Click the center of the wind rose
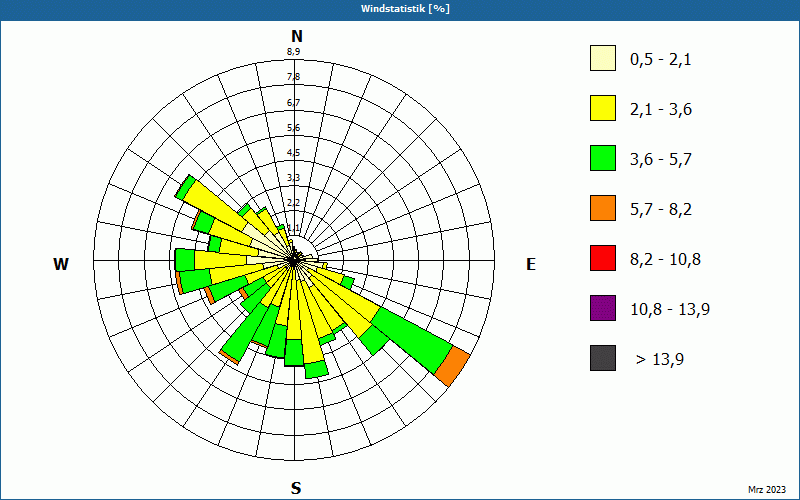Viewport: 800px width, 500px height. click(294, 261)
